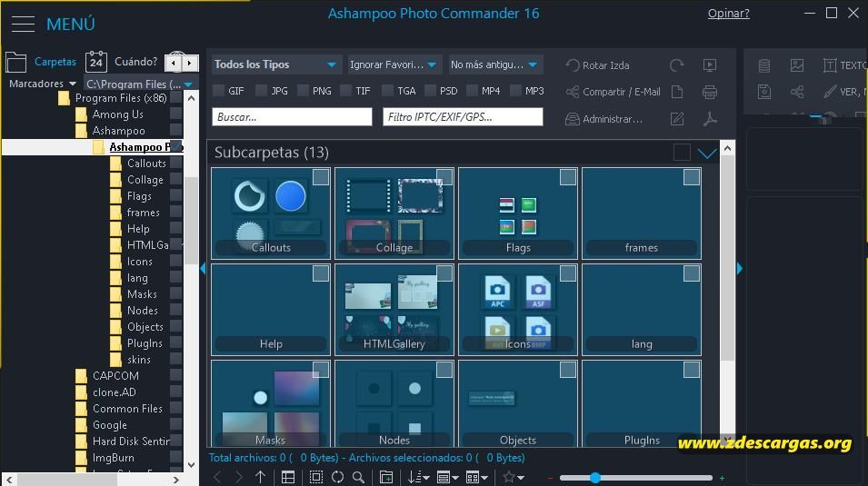Click the Administrar... button
Viewport: 868px width, 486px height.
click(x=604, y=118)
